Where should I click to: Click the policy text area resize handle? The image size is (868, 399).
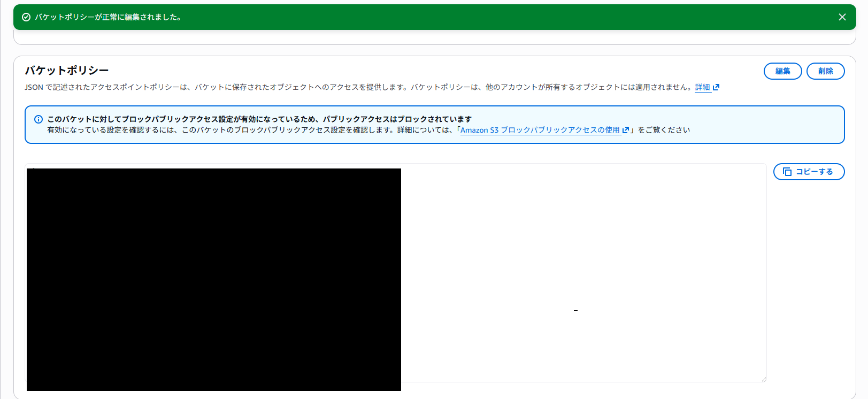(x=763, y=379)
